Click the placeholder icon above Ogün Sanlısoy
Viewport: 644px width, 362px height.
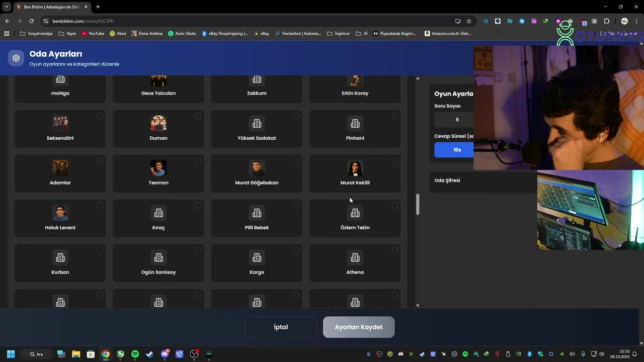158,257
